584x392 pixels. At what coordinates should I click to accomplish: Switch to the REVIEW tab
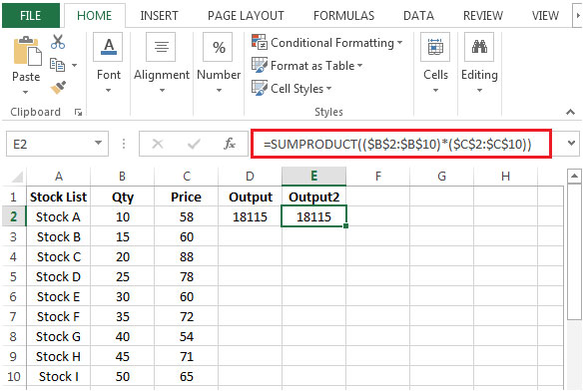483,16
